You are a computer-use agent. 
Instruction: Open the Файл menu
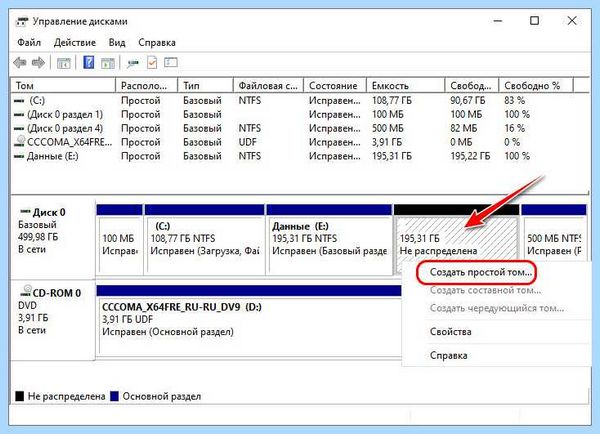[29, 42]
